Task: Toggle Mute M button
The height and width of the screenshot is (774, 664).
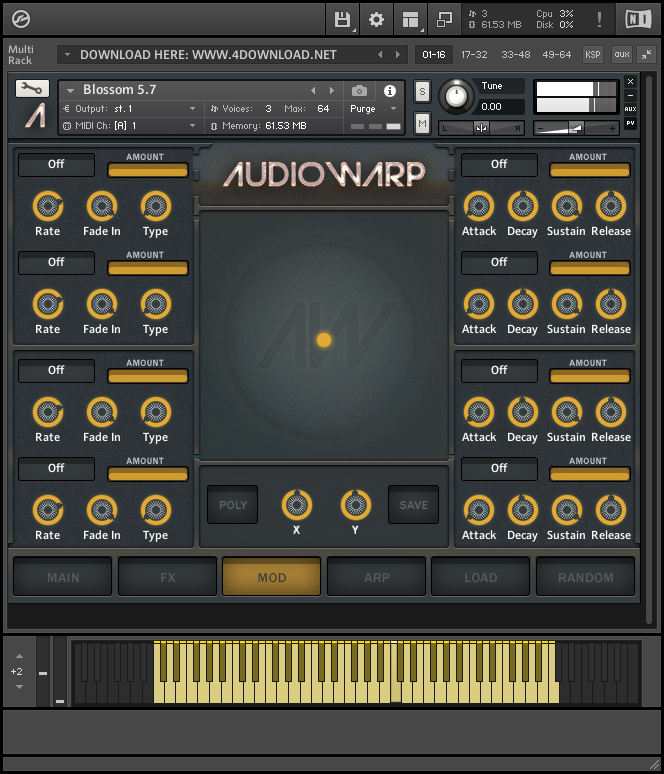Action: point(422,123)
